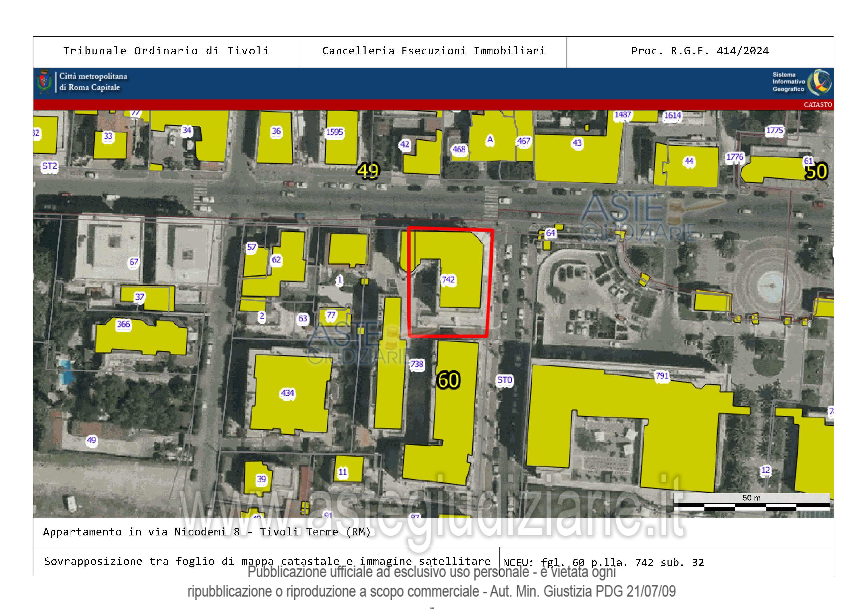Select parcel label 742 inside red outline
This screenshot has height=614, width=868.
click(x=448, y=279)
